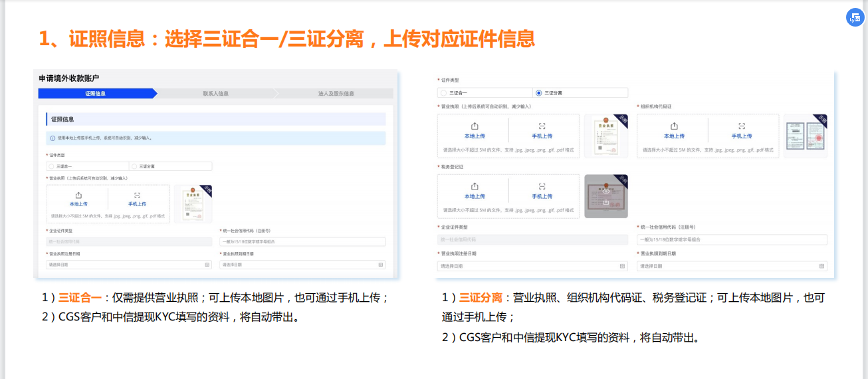Screen dimensions: 868x379
Task: Click the 证照信息 step tab
Action: click(x=95, y=94)
